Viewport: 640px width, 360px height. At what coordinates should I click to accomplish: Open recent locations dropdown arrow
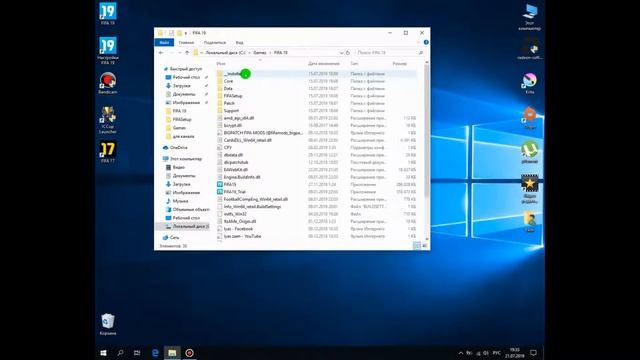(180, 53)
